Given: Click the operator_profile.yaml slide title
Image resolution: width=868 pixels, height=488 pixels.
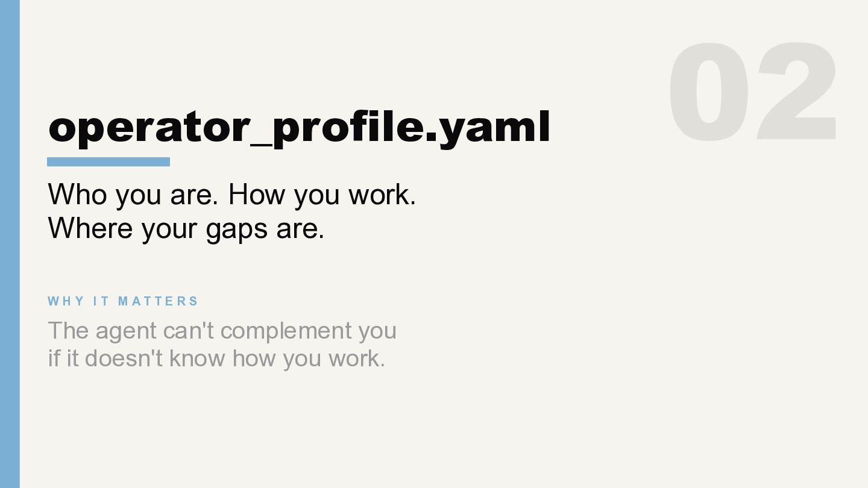Looking at the screenshot, I should click(x=299, y=127).
